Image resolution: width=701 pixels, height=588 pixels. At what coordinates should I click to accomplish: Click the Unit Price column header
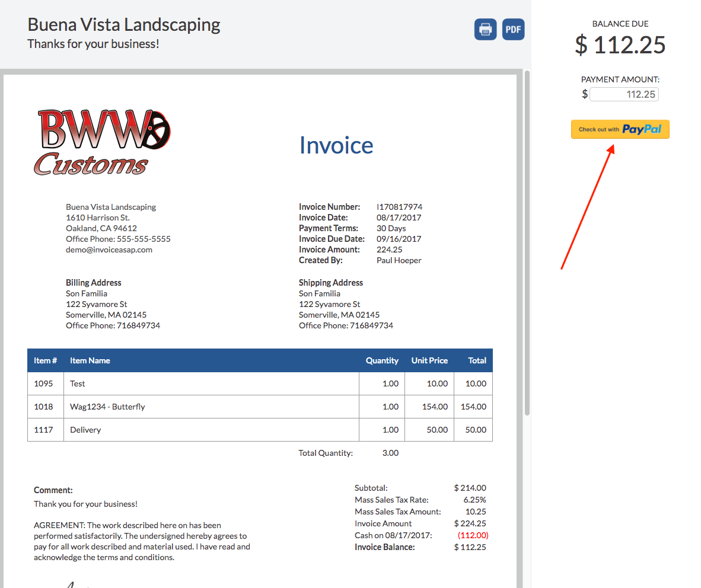point(429,360)
